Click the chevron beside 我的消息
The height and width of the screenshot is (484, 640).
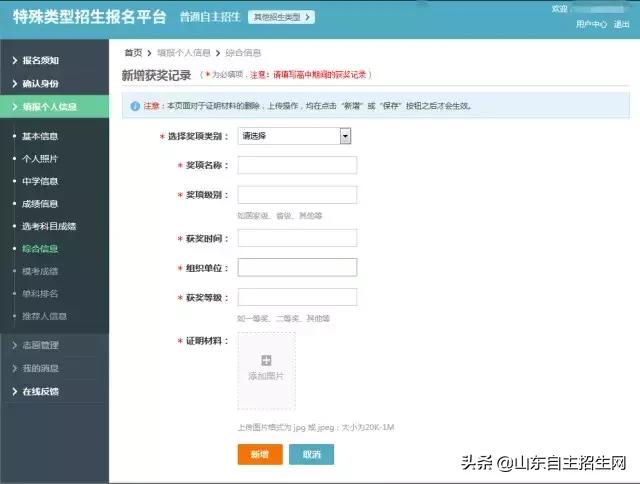[15, 369]
